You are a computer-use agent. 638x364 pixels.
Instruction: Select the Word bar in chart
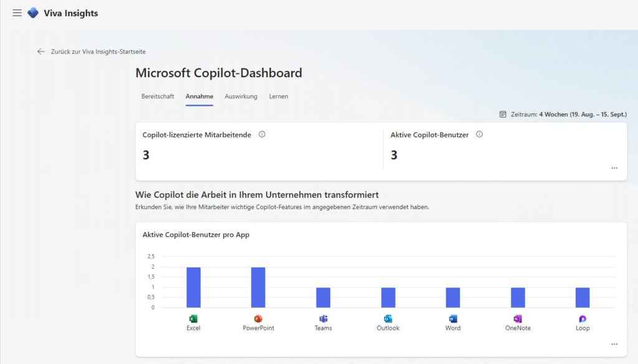point(453,297)
